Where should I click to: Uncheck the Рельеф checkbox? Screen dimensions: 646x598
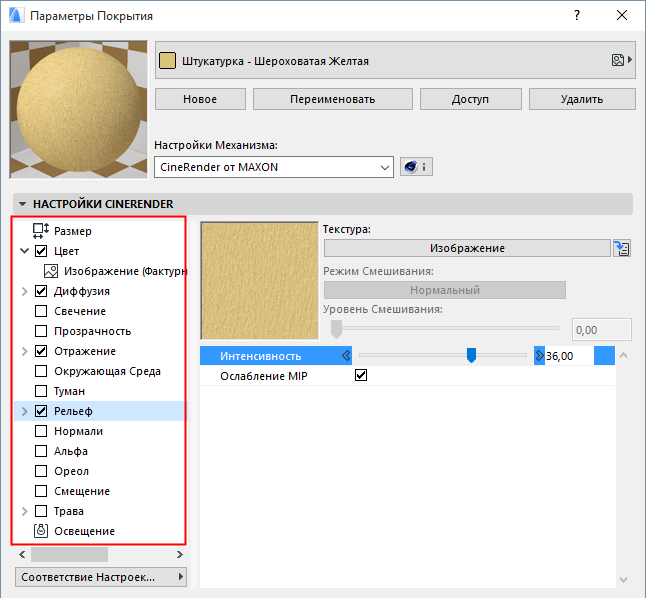pyautogui.click(x=41, y=411)
